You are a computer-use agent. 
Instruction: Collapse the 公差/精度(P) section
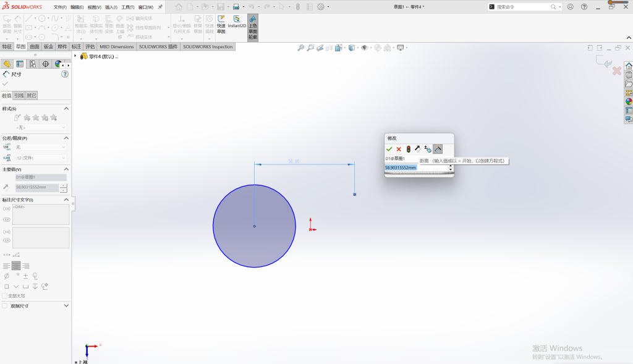pos(66,138)
